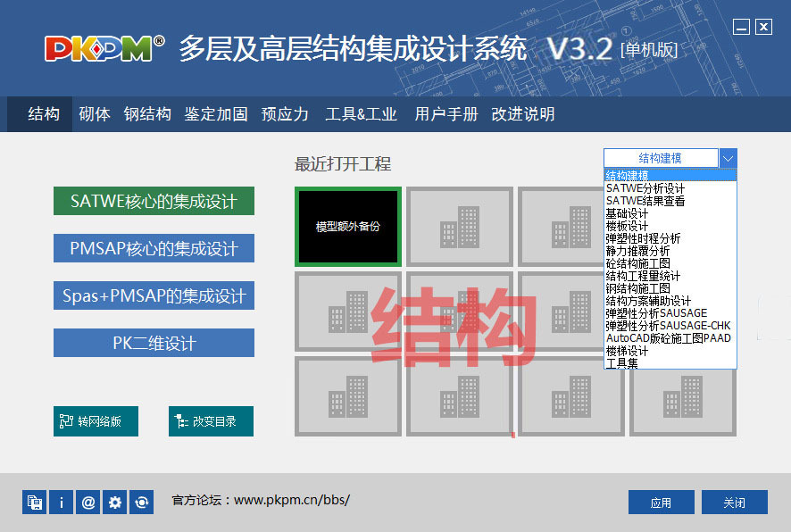Select the 鉴定加固 menu item
Viewport: 791px width, 532px height.
pos(215,114)
